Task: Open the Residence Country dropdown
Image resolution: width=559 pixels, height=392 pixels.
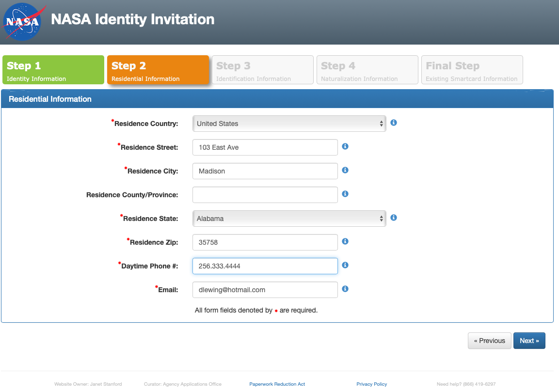Action: click(289, 124)
